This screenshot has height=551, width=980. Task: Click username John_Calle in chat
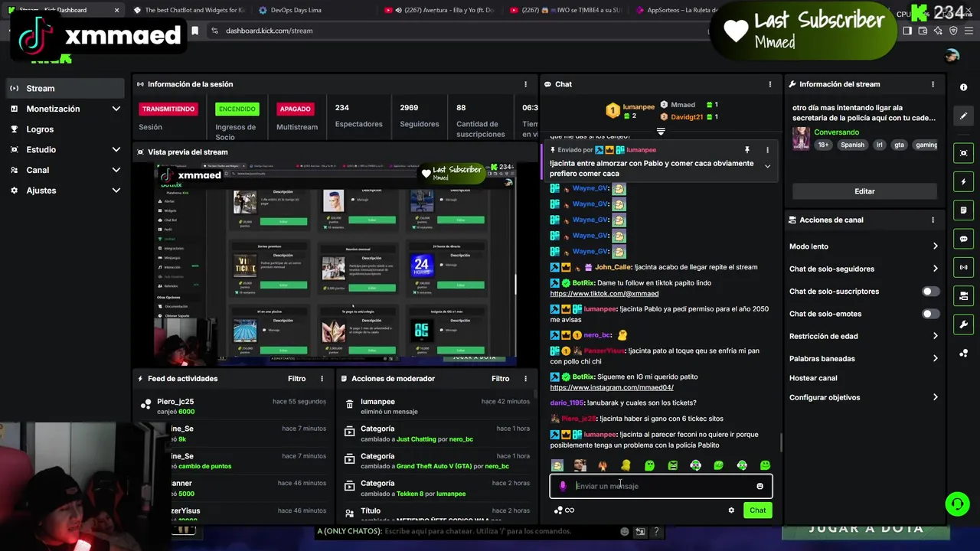[x=613, y=267]
